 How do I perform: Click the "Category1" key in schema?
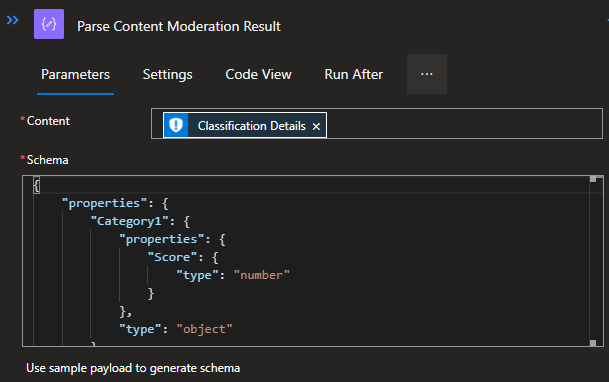pyautogui.click(x=130, y=221)
